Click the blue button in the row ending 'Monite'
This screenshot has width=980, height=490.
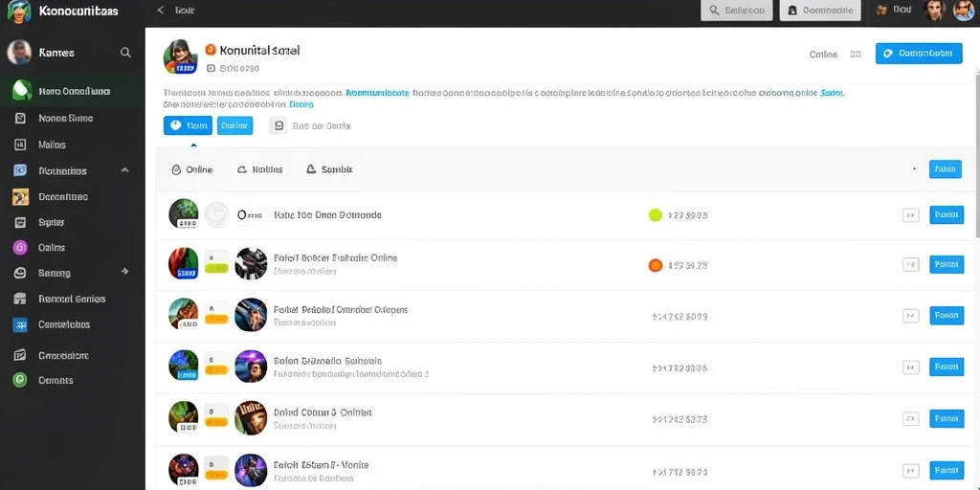(x=947, y=470)
